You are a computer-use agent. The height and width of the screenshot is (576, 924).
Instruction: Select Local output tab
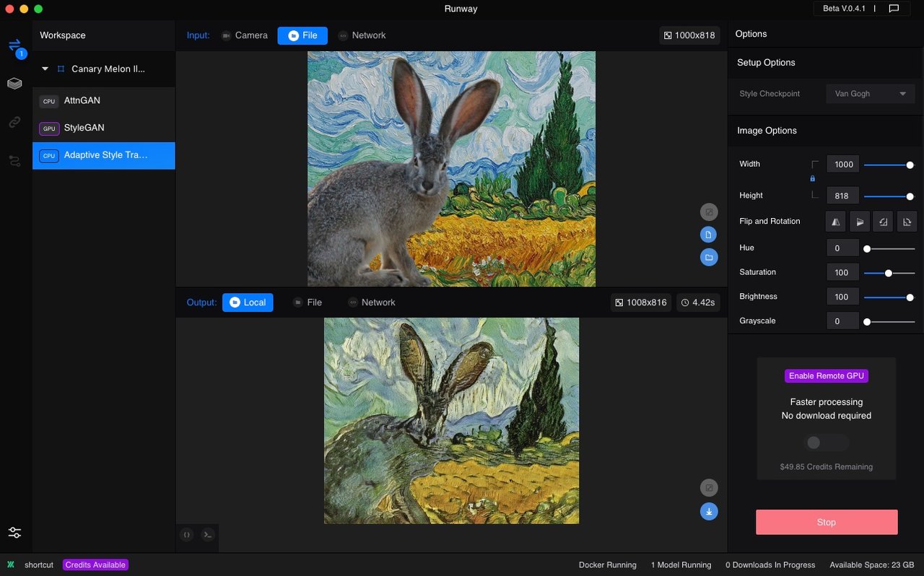tap(248, 302)
